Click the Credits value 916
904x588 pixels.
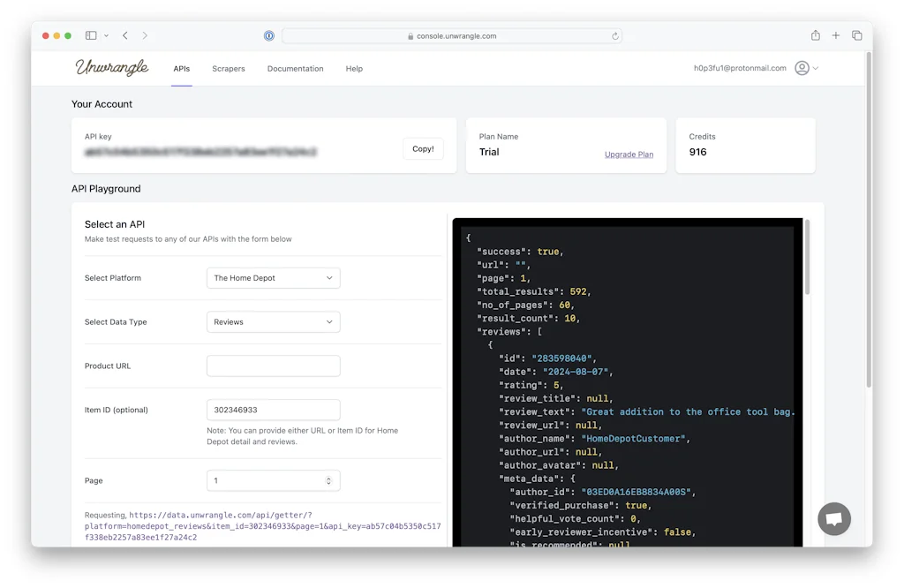pyautogui.click(x=697, y=152)
